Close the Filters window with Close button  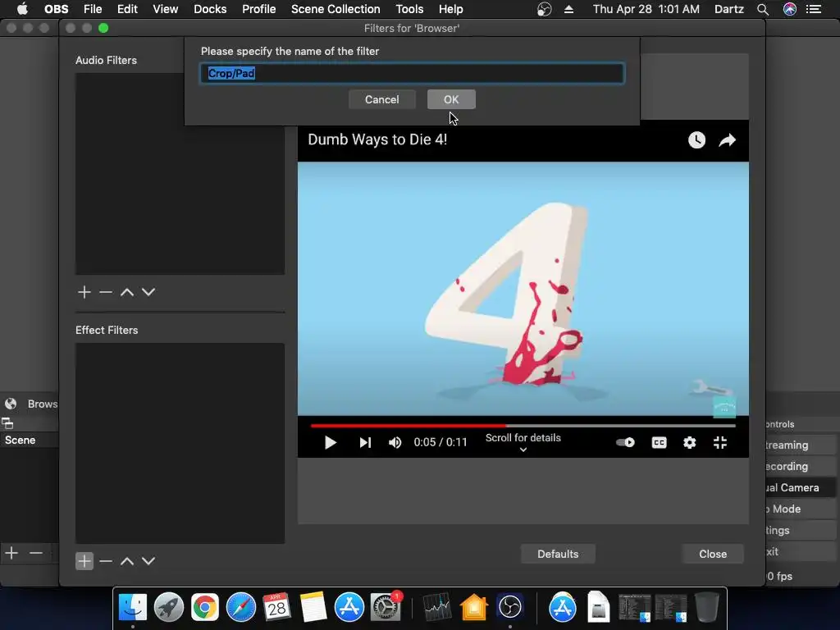(x=713, y=554)
